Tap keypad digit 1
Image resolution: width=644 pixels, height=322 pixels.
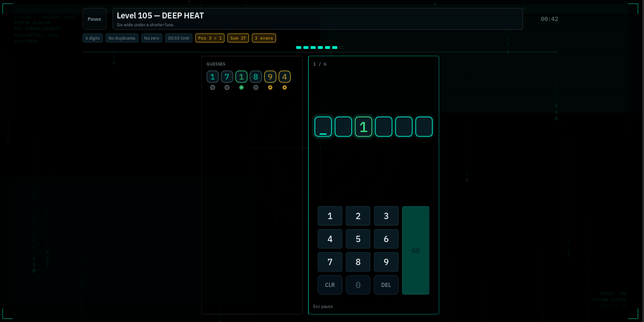pos(330,216)
